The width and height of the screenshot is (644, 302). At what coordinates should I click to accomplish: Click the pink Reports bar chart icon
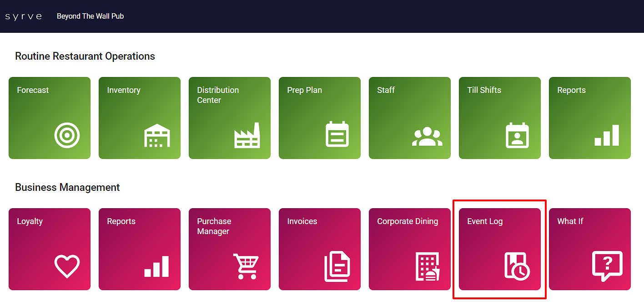coord(156,266)
